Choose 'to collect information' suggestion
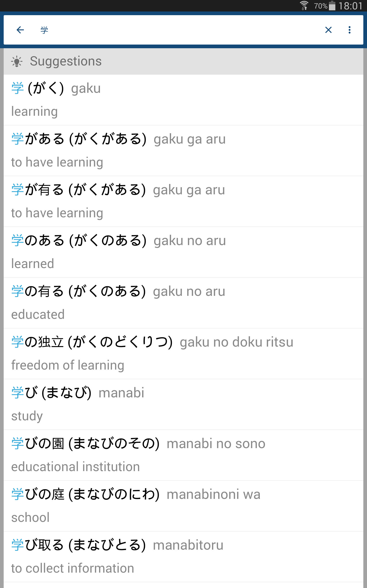367x588 pixels. pos(183,557)
